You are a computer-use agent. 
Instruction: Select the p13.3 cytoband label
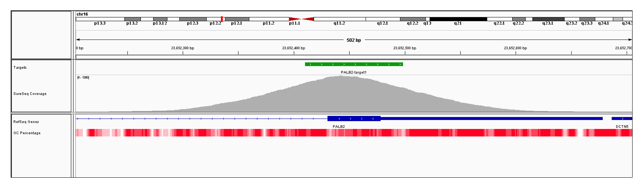[100, 23]
